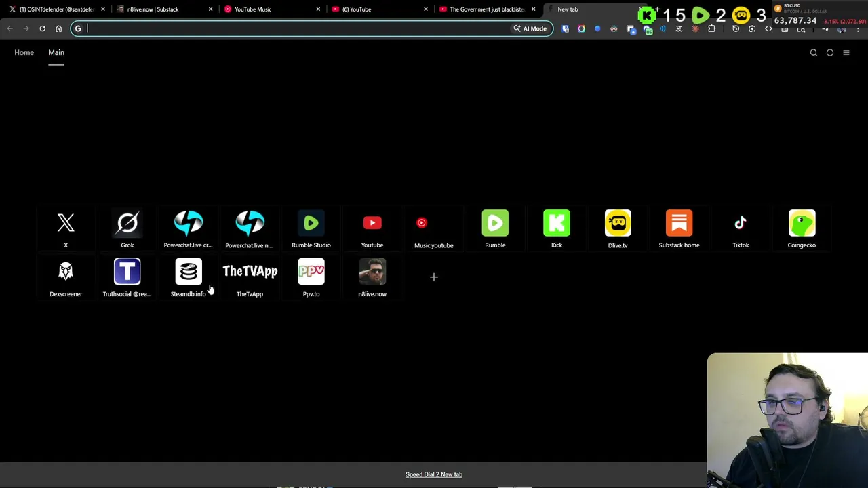The width and height of the screenshot is (868, 488).
Task: Switch to the YouTube Music browser tab
Action: [x=271, y=9]
